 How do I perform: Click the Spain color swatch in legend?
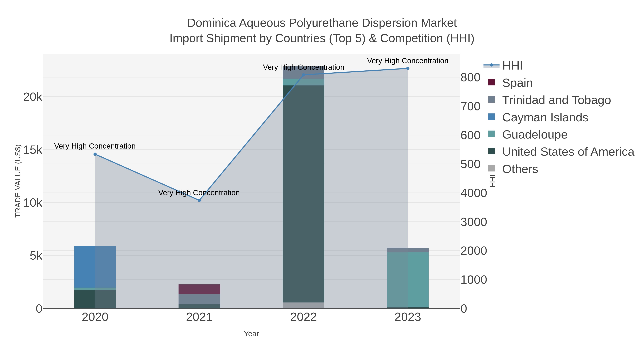[x=492, y=82]
